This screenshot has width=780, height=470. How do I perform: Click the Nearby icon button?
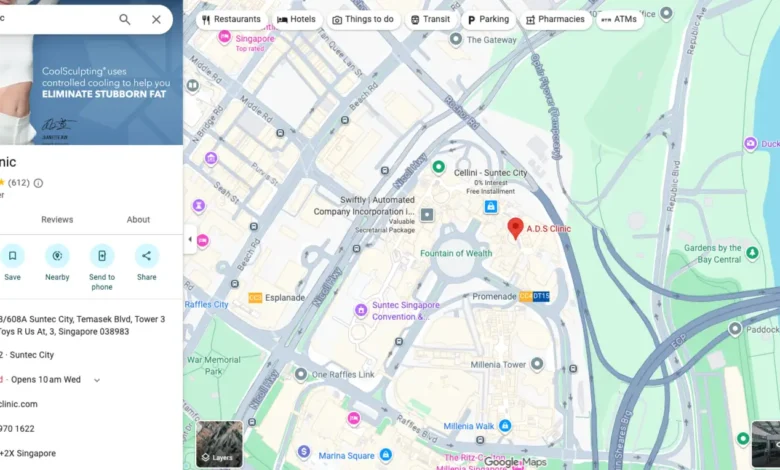tap(57, 256)
